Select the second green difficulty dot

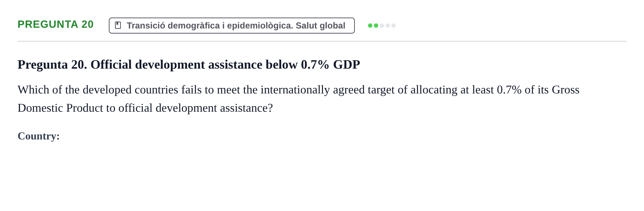click(376, 26)
